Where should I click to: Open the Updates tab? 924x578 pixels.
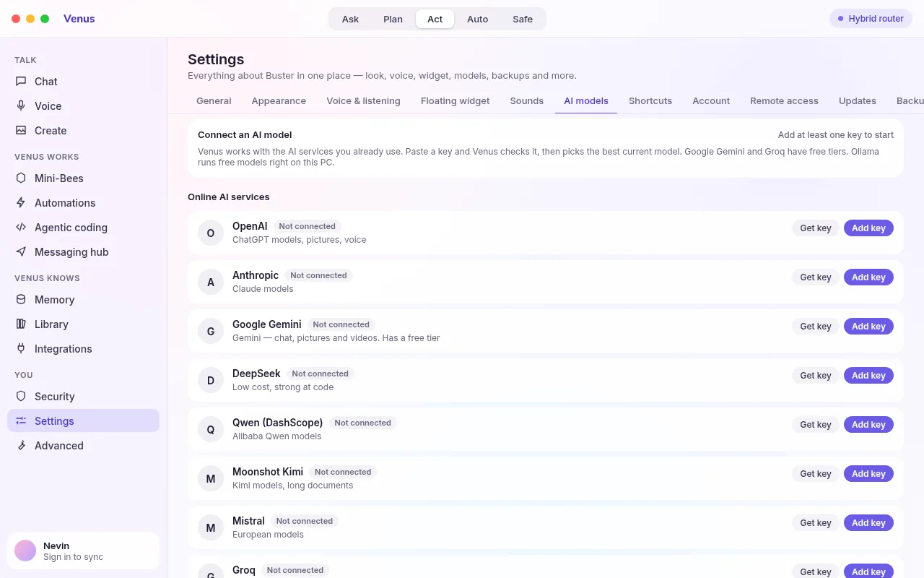pyautogui.click(x=858, y=101)
